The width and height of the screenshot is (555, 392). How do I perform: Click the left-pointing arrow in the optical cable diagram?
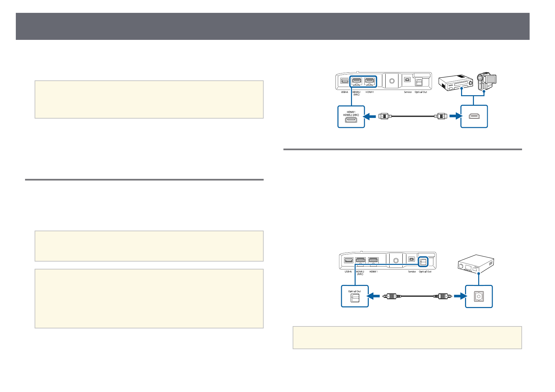(x=374, y=296)
